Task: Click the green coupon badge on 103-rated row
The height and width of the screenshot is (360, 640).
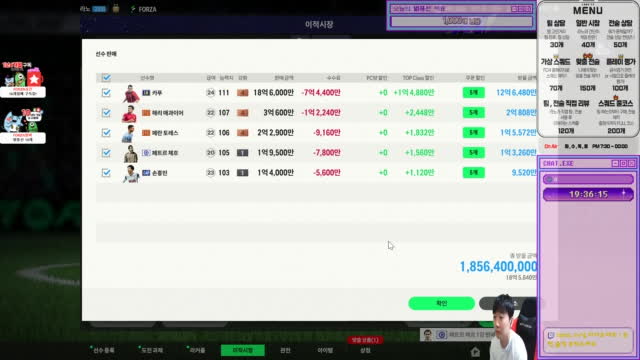Action: (473, 173)
